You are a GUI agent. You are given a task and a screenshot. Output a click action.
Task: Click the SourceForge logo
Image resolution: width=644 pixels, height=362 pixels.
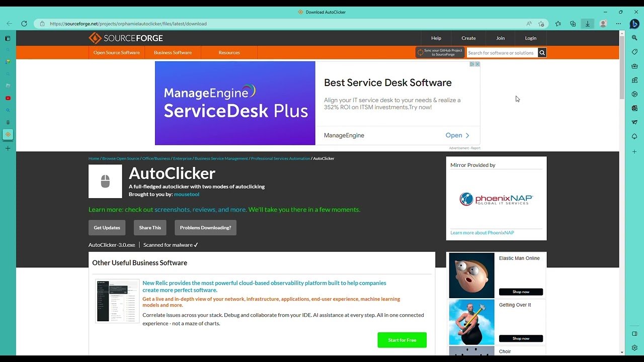(x=126, y=38)
